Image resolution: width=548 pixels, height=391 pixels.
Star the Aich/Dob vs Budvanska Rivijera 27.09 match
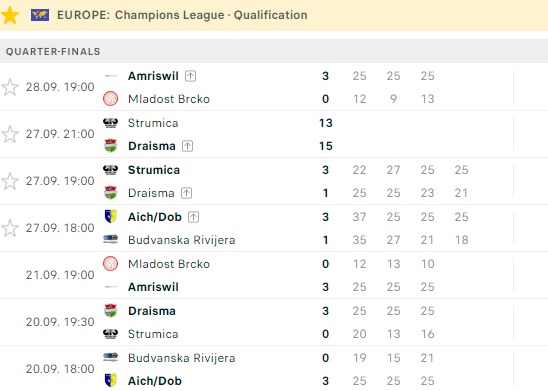pyautogui.click(x=10, y=228)
